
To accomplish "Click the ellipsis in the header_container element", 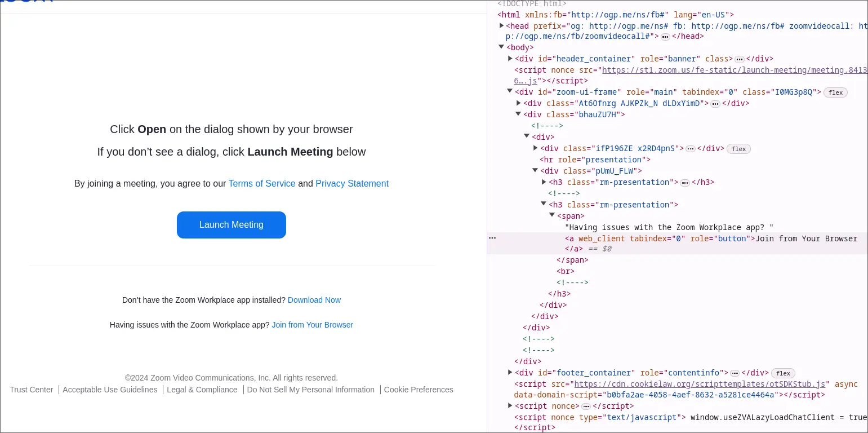I will tap(740, 59).
